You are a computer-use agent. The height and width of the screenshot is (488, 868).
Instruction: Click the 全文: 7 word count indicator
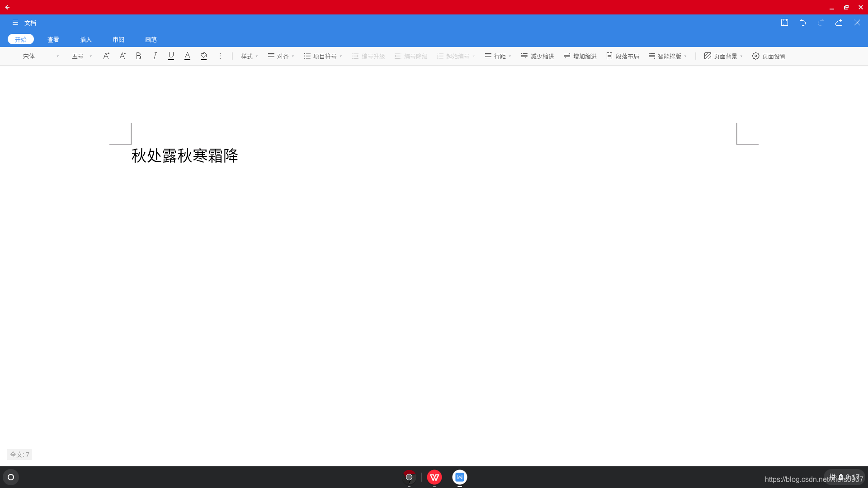point(19,455)
